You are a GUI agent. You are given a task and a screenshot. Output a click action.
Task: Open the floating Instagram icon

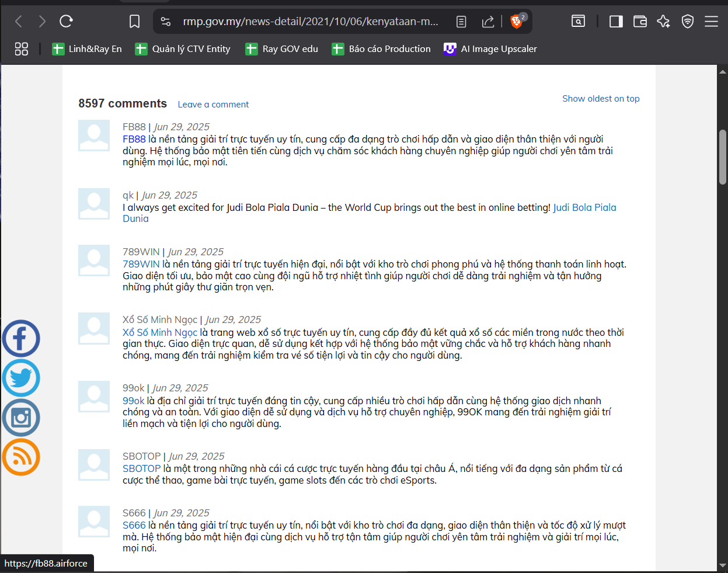[21, 418]
